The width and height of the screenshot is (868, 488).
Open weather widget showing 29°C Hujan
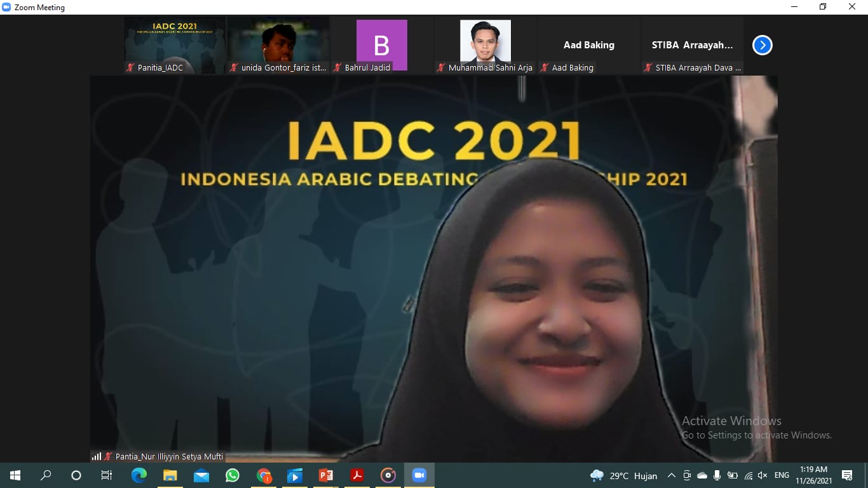point(624,475)
